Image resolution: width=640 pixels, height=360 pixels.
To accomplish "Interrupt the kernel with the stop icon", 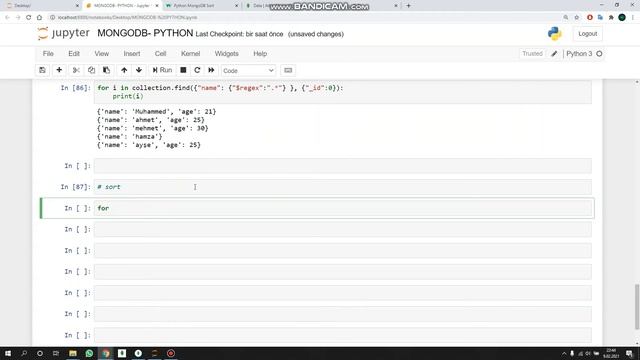I will click(183, 70).
